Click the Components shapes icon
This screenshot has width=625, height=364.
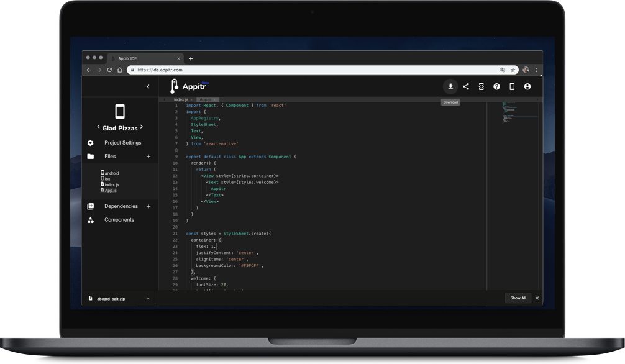click(x=91, y=220)
